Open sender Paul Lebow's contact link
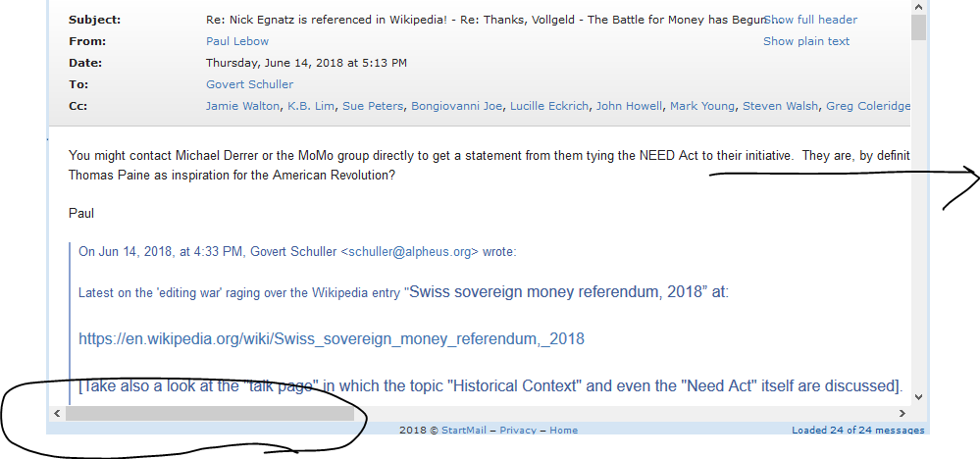Image resolution: width=980 pixels, height=459 pixels. 237,41
